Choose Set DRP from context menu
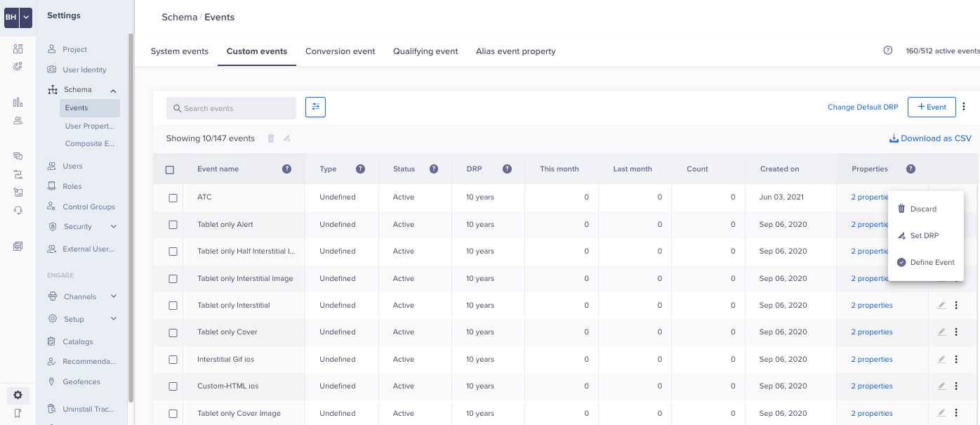 [924, 235]
